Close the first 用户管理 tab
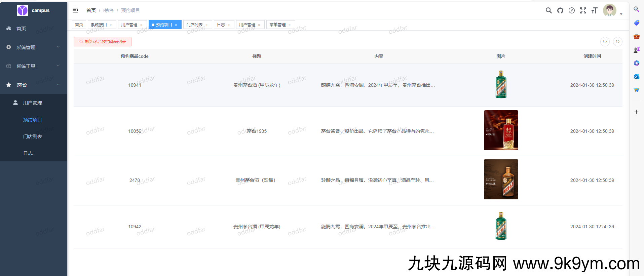 (141, 25)
